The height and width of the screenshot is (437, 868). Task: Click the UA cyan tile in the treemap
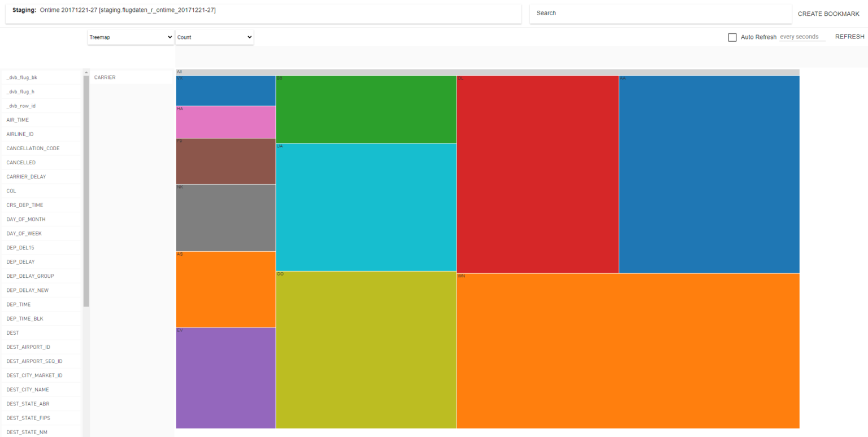pyautogui.click(x=364, y=206)
